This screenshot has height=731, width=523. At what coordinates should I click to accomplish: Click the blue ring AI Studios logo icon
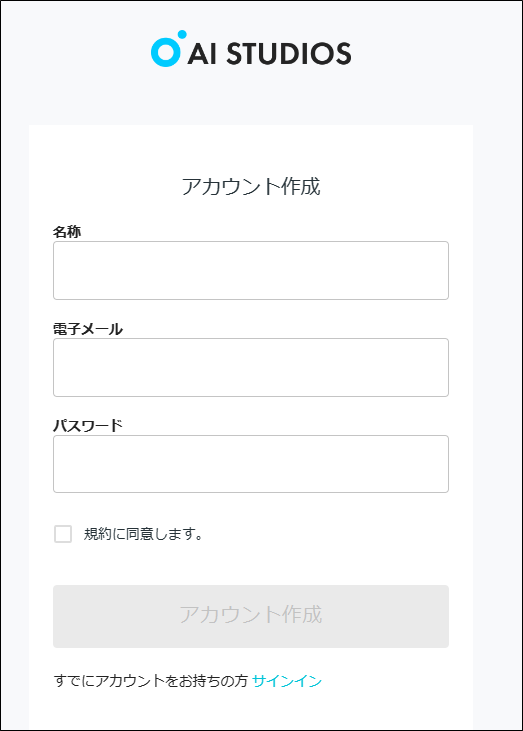click(x=165, y=51)
